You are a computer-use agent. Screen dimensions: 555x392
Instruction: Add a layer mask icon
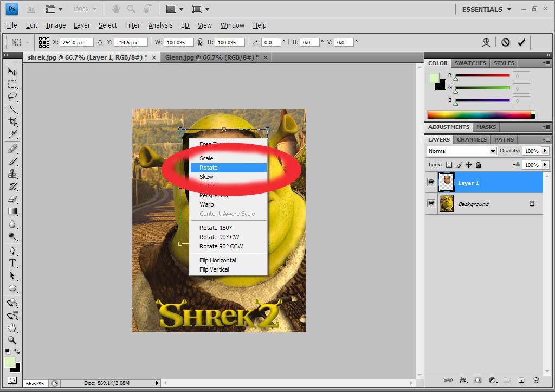click(477, 380)
